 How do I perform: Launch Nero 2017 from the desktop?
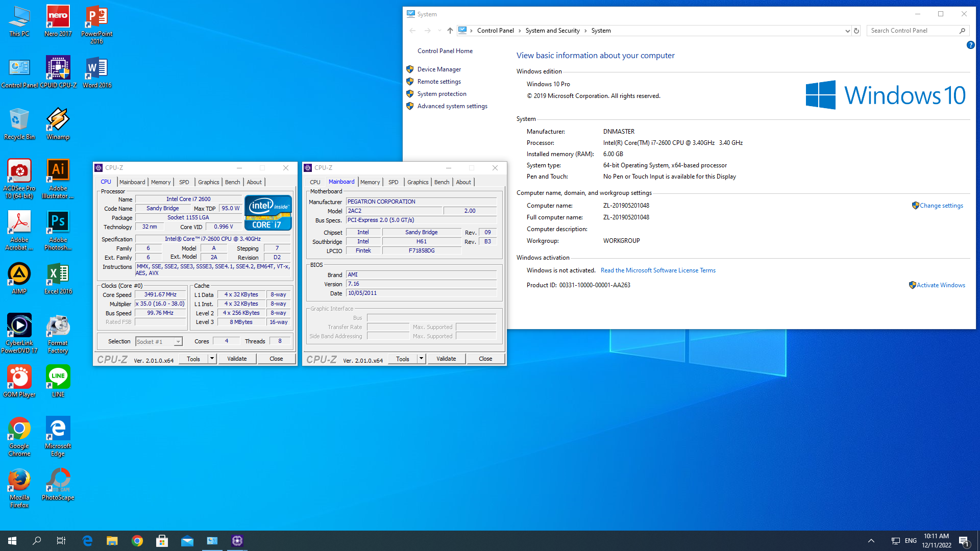coord(58,21)
